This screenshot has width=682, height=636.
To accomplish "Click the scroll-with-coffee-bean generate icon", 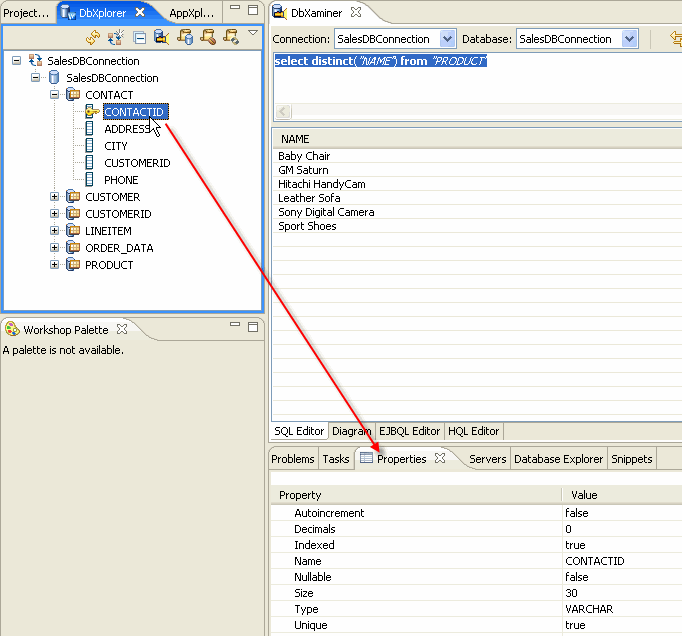I will tap(208, 38).
